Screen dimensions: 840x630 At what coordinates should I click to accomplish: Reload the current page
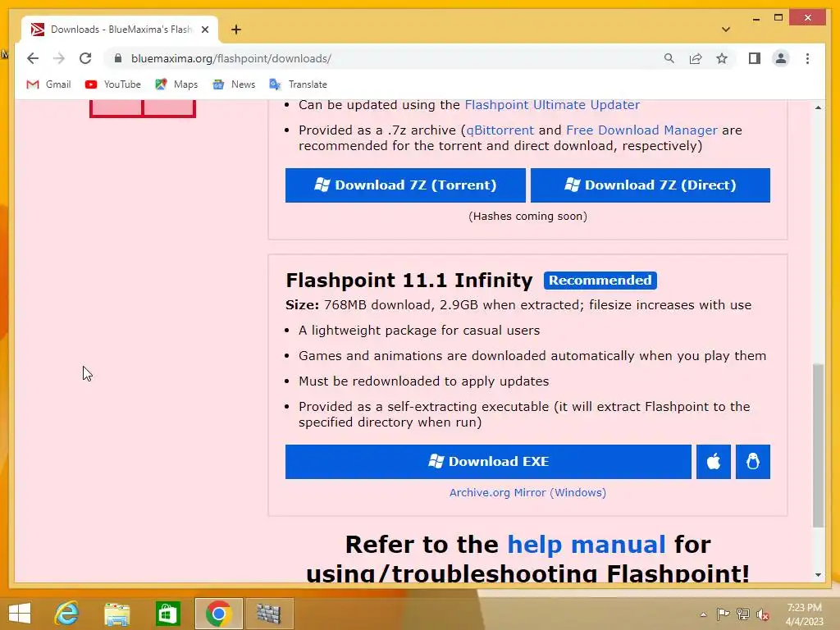(85, 58)
